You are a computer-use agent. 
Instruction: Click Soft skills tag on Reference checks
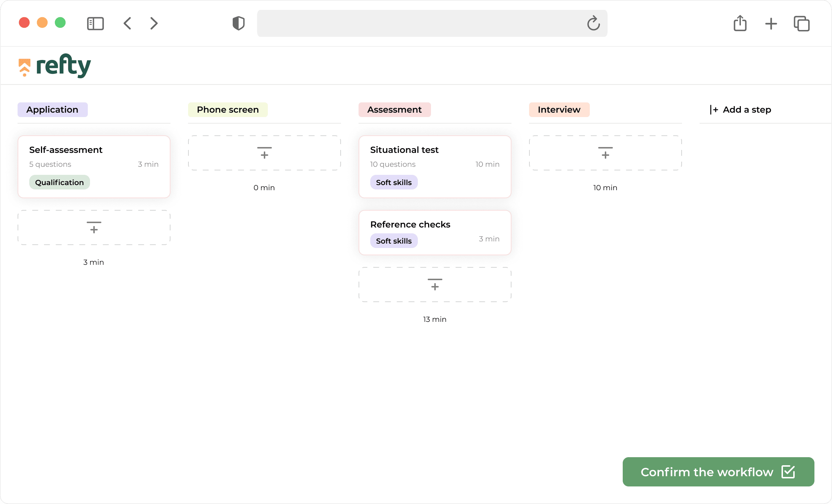coord(394,241)
